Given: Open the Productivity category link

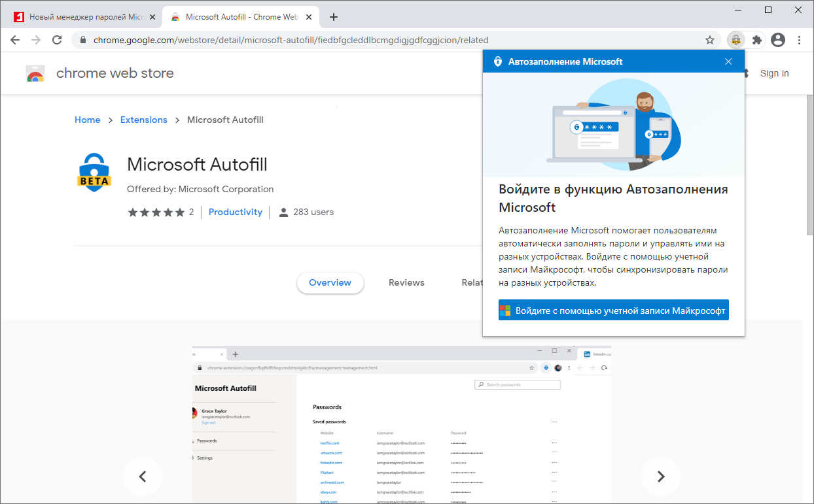Looking at the screenshot, I should point(236,212).
